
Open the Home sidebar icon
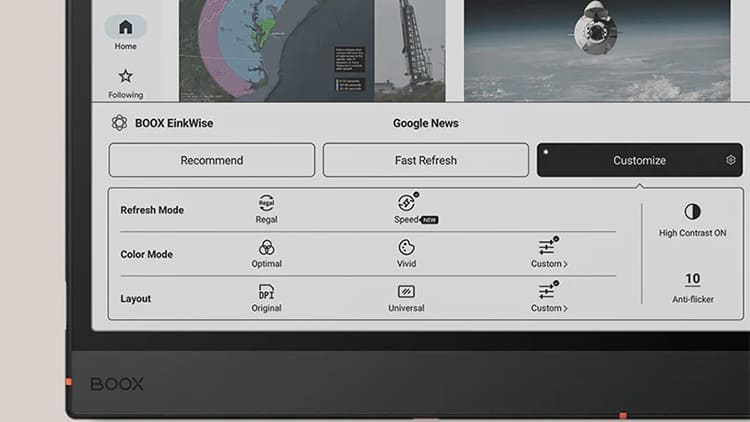pos(125,28)
